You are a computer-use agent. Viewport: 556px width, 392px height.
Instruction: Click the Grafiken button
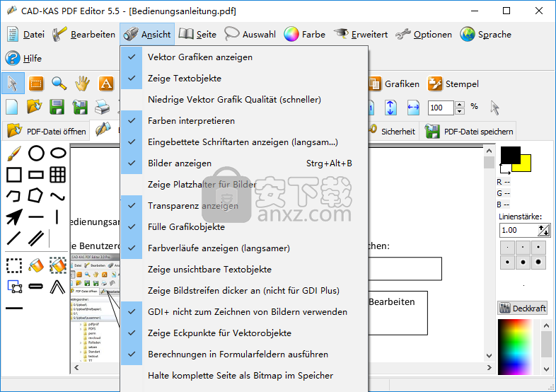tap(394, 84)
